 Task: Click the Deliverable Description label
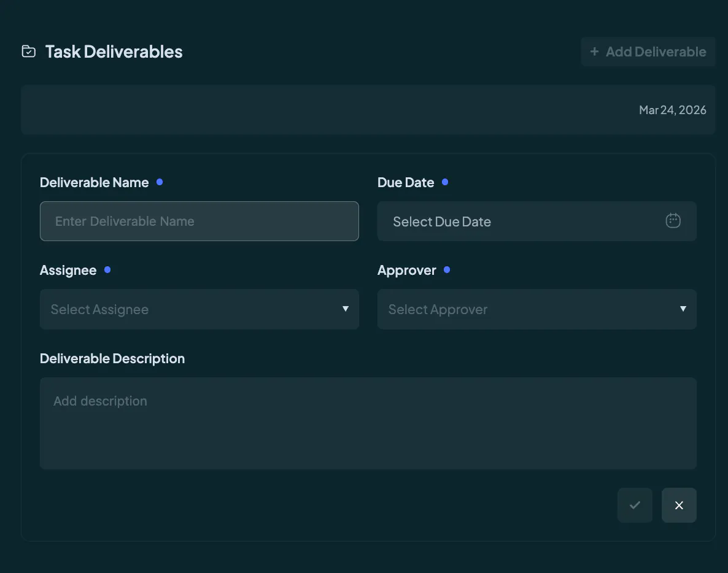[112, 358]
